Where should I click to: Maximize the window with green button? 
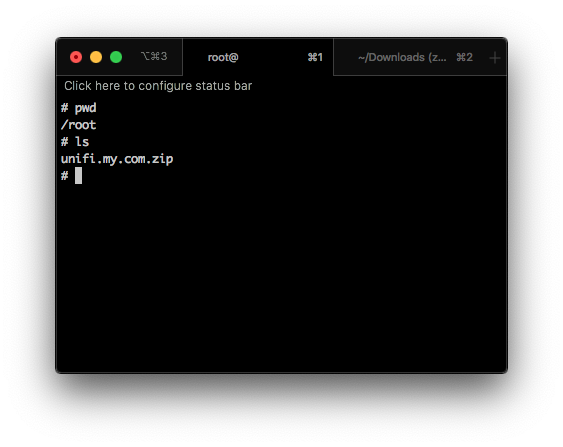point(116,57)
